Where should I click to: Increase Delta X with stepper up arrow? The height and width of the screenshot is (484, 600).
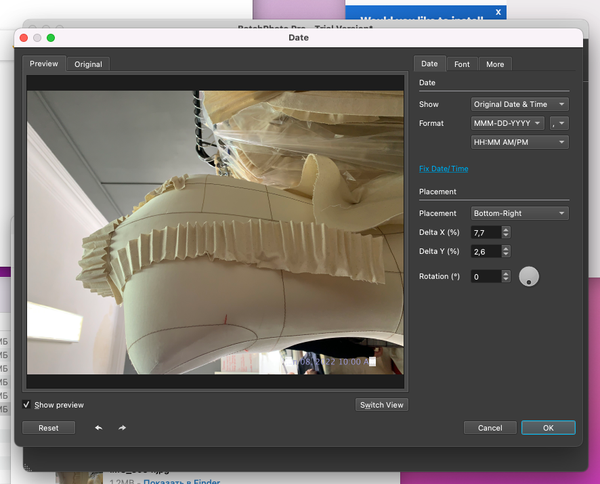pos(506,229)
